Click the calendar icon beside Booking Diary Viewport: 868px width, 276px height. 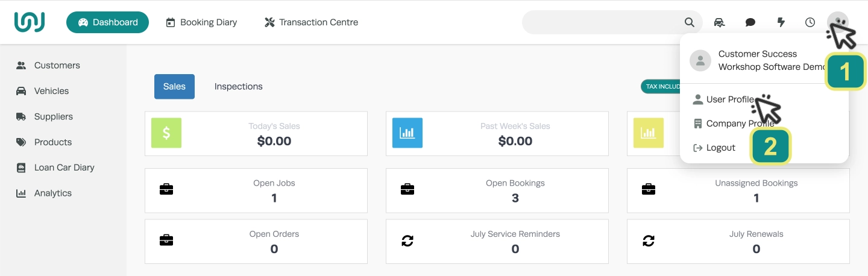pos(171,22)
